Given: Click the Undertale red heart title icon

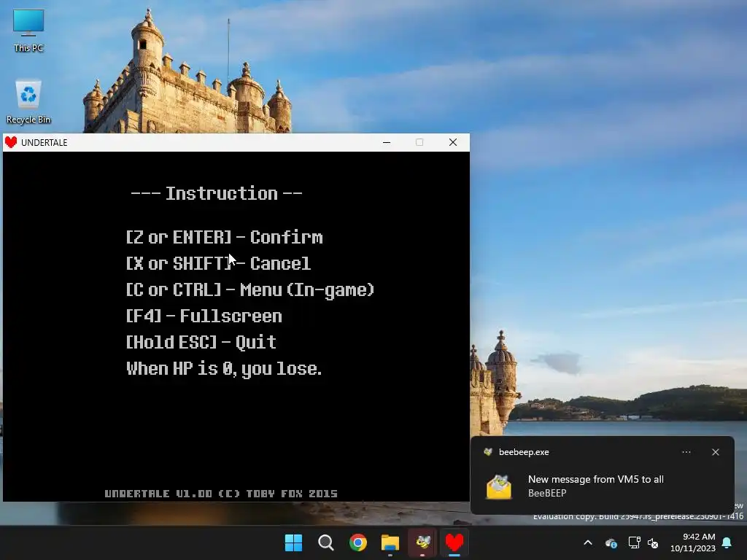Looking at the screenshot, I should [11, 142].
